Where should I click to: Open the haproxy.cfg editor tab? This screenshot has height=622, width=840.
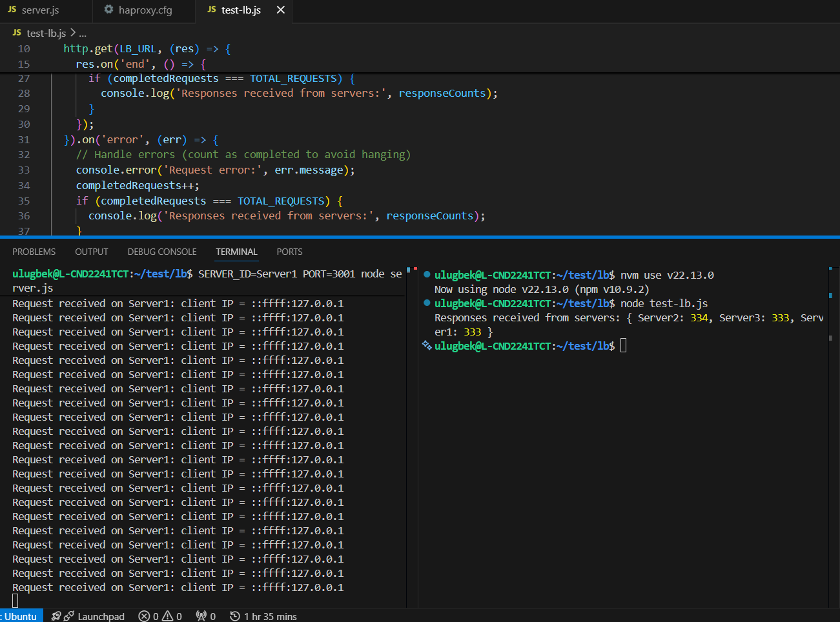145,10
